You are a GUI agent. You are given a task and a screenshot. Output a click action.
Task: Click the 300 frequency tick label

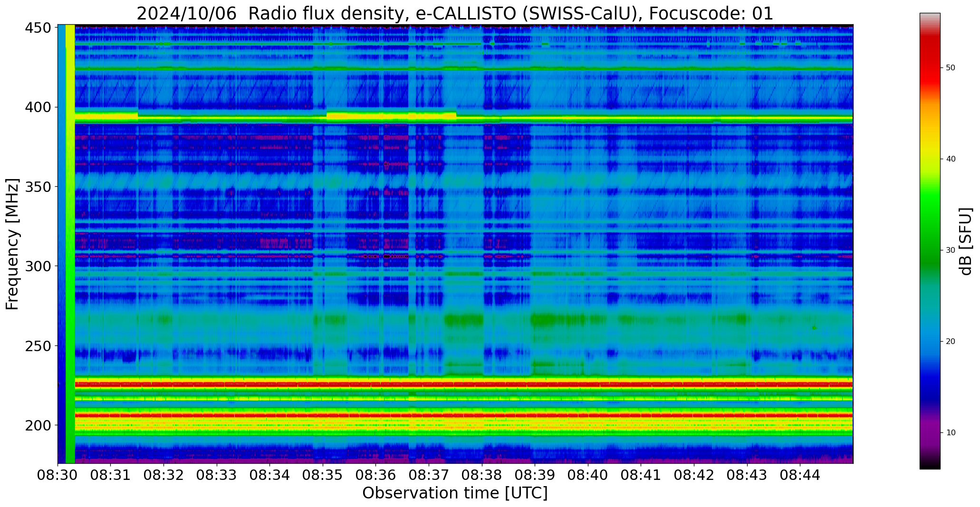[38, 266]
